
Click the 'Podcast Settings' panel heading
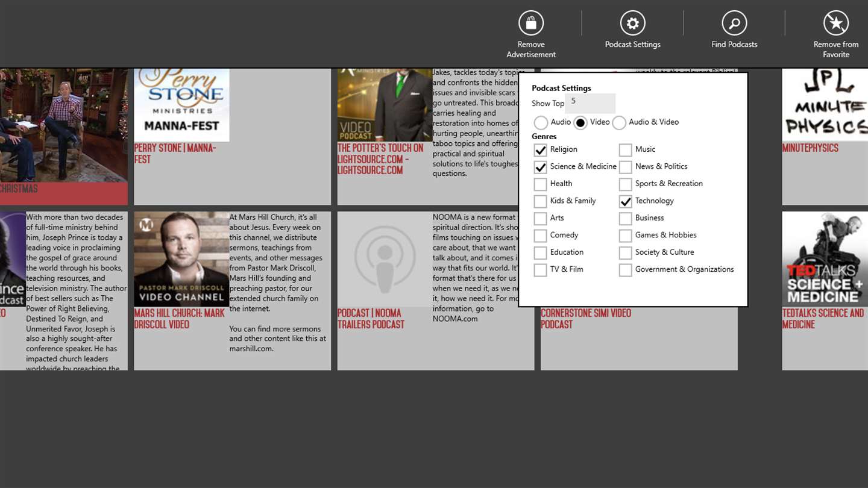coord(561,88)
